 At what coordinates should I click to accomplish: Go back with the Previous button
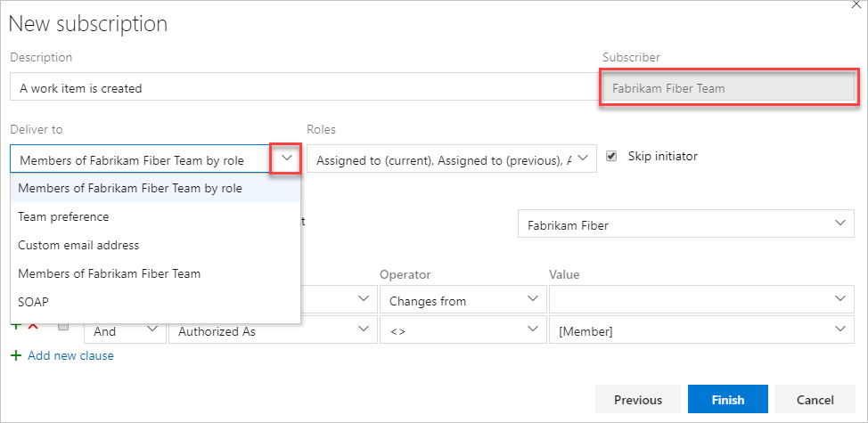(637, 400)
